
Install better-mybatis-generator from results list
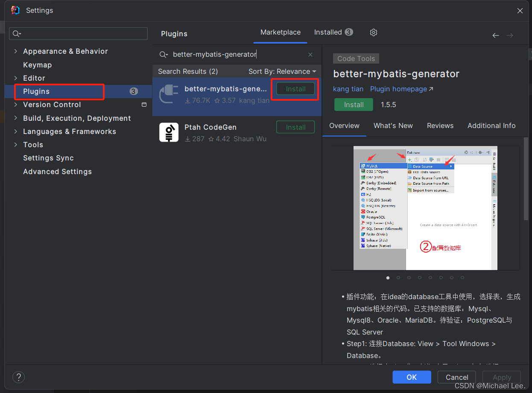pyautogui.click(x=295, y=89)
